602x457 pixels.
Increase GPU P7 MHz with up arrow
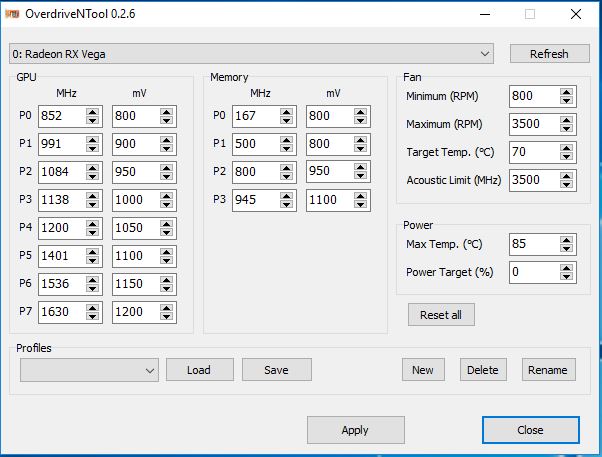pyautogui.click(x=93, y=308)
